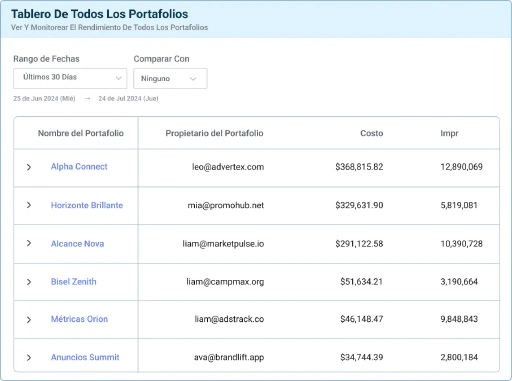The width and height of the screenshot is (512, 381).
Task: Expand the Métricas Orion row
Action: (29, 320)
